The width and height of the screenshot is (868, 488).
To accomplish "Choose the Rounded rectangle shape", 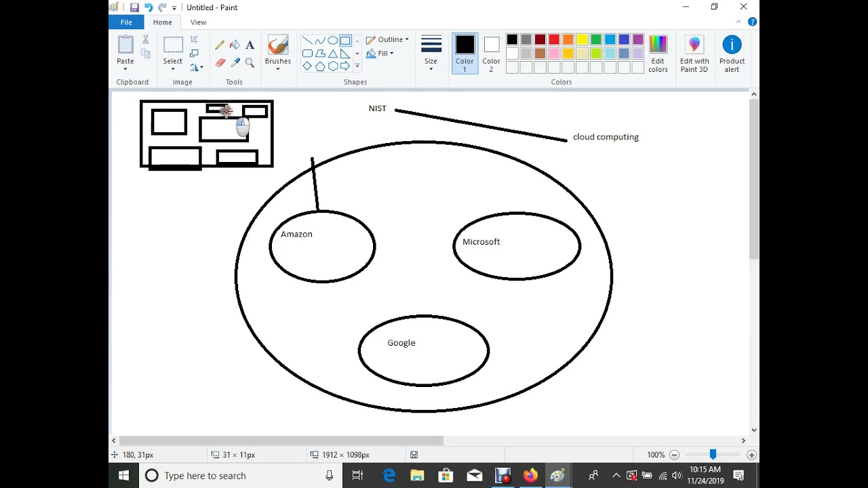I will coord(307,54).
